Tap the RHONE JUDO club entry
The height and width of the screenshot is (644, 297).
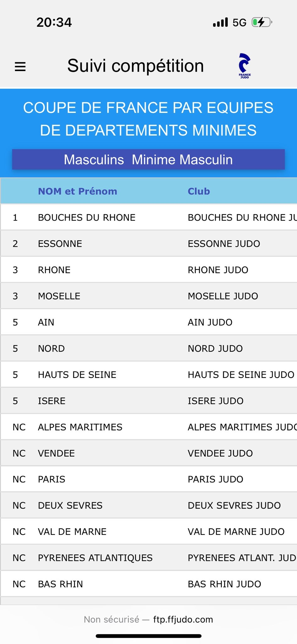[x=218, y=270]
